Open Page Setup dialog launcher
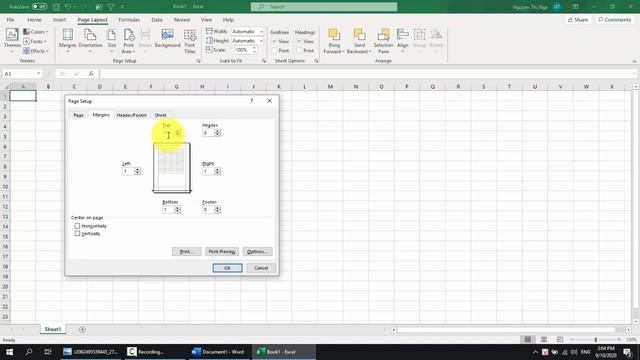Screen dimensions: 640x360 [x=198, y=61]
